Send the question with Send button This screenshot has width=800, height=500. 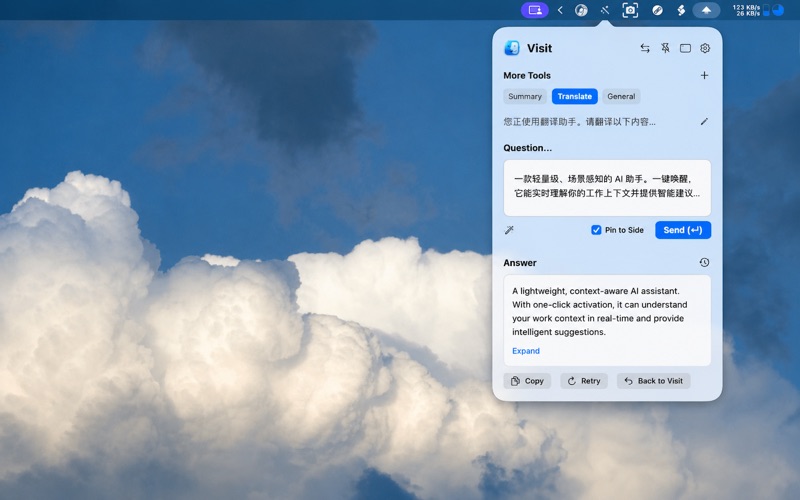(683, 230)
